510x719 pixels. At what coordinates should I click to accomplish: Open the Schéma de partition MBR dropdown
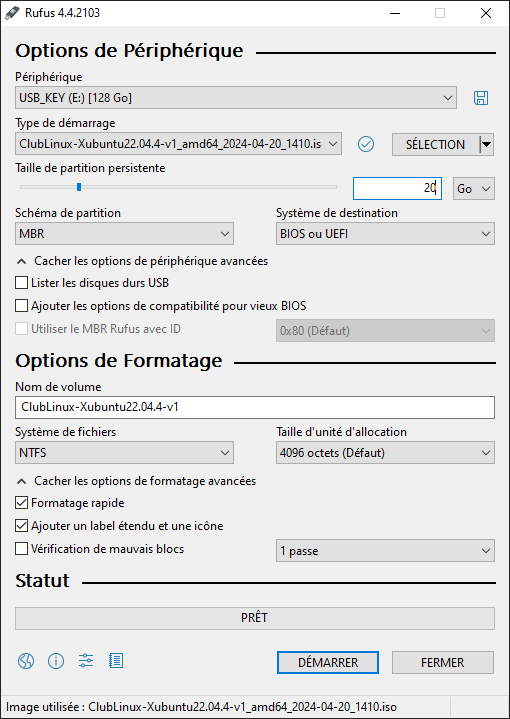click(124, 234)
